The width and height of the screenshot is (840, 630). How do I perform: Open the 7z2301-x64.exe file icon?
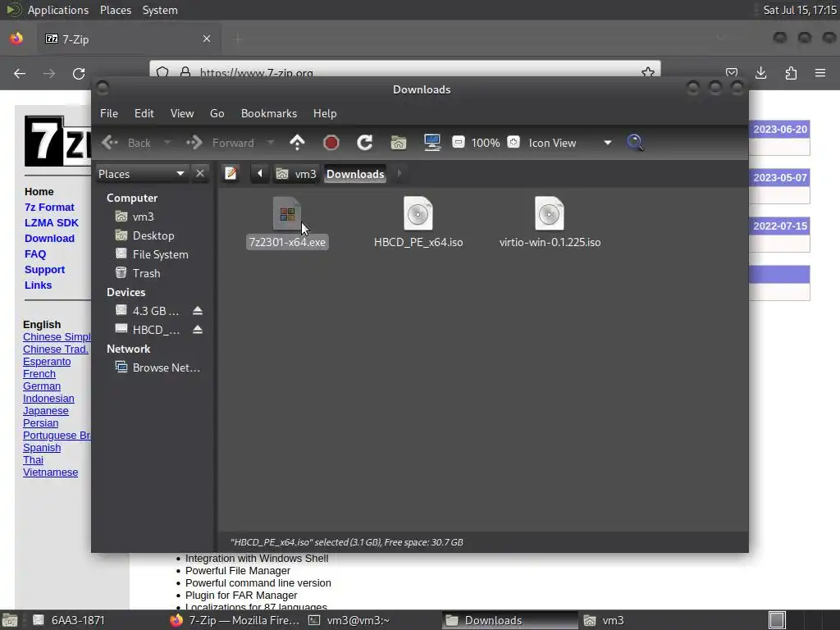tap(287, 214)
